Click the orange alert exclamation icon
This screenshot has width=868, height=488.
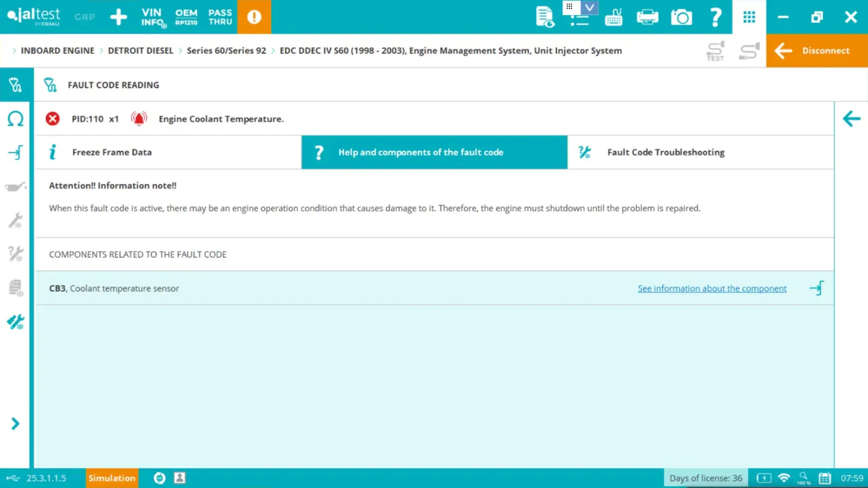(x=254, y=17)
